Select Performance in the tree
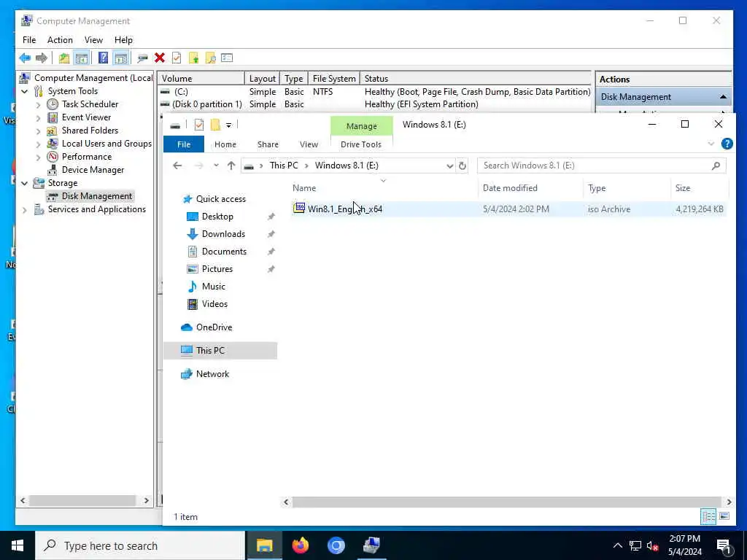747x560 pixels. click(x=87, y=157)
